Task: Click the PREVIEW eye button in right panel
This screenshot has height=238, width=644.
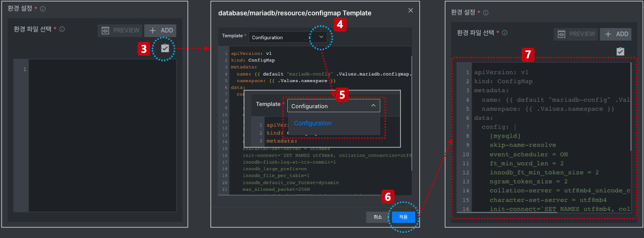Action: 576,34
